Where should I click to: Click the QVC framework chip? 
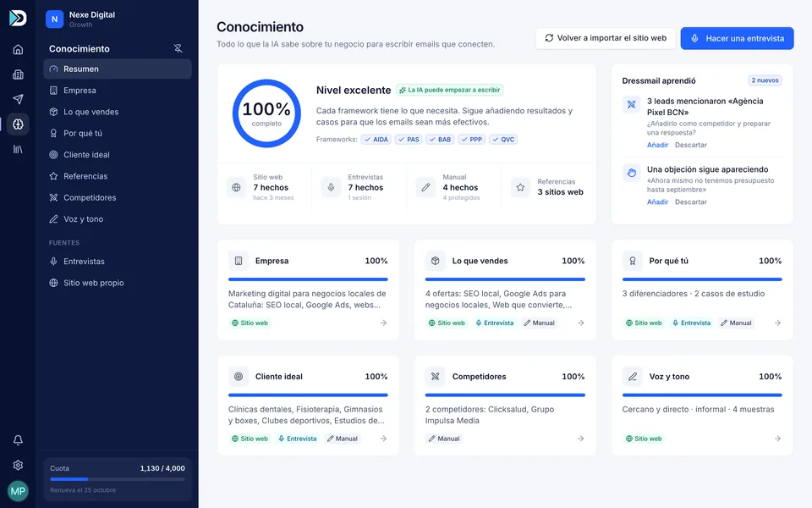(503, 140)
